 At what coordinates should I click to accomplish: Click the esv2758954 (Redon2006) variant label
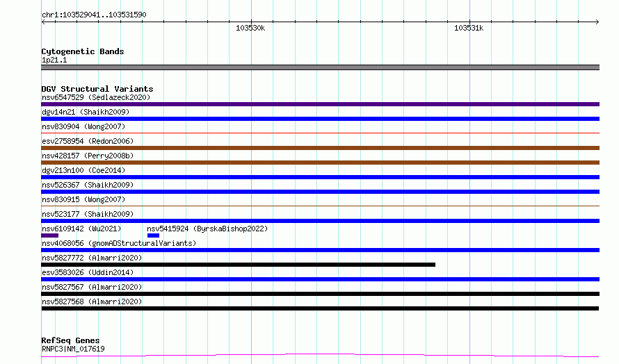coord(88,141)
